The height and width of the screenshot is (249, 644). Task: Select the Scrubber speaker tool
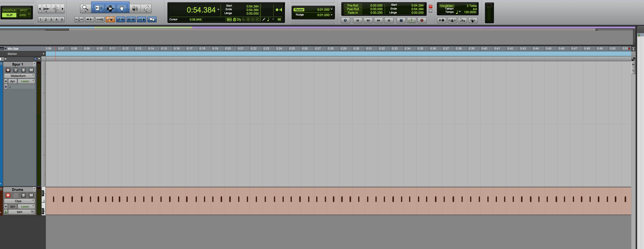(135, 8)
